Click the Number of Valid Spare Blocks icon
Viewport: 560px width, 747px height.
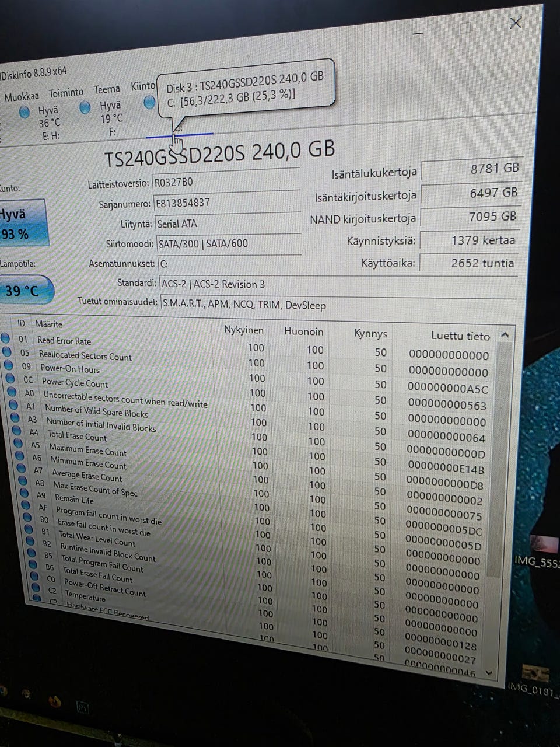pos(14,404)
